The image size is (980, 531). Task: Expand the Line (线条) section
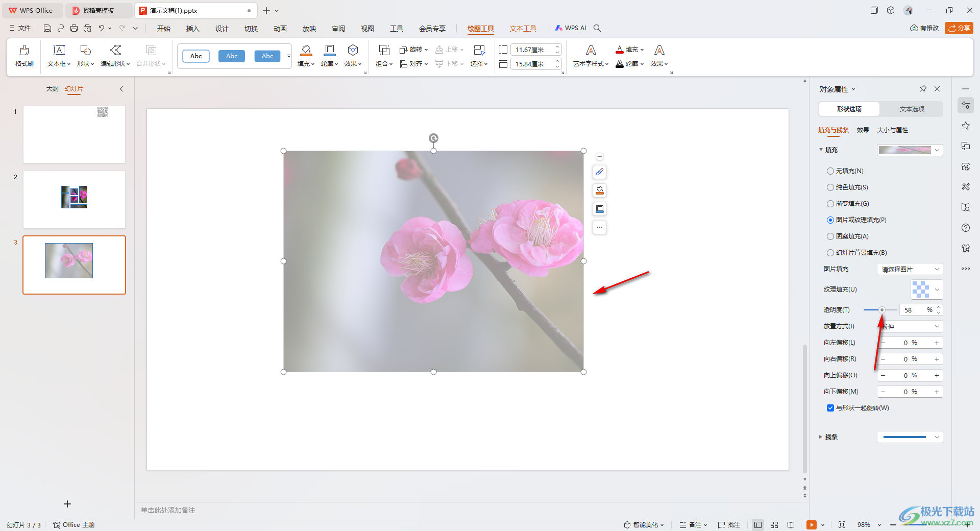[x=821, y=437]
